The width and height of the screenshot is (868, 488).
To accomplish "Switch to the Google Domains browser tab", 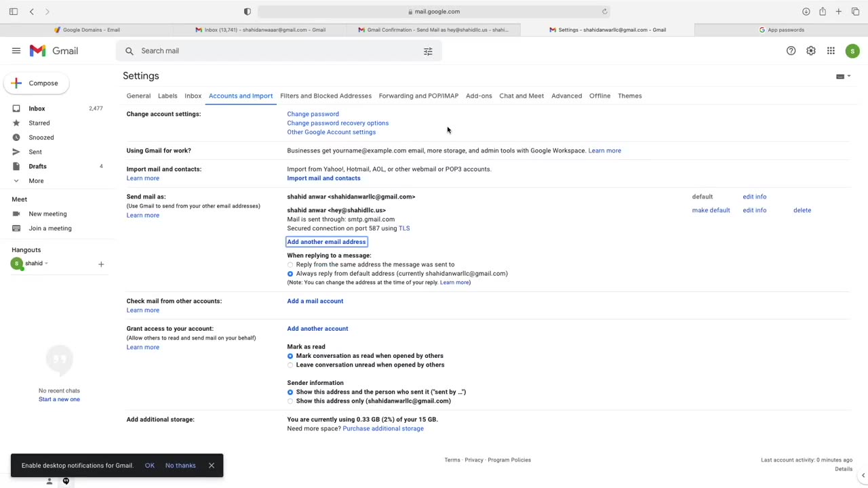I will click(87, 30).
